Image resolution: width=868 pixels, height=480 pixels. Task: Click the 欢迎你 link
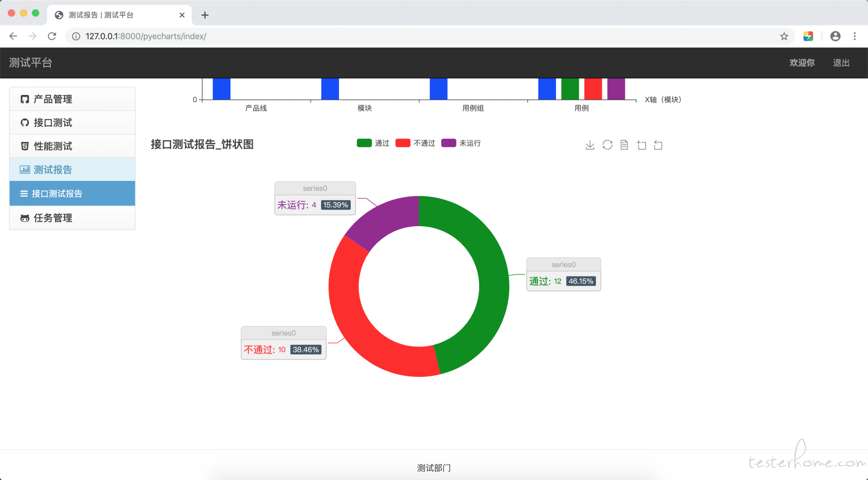(x=802, y=63)
